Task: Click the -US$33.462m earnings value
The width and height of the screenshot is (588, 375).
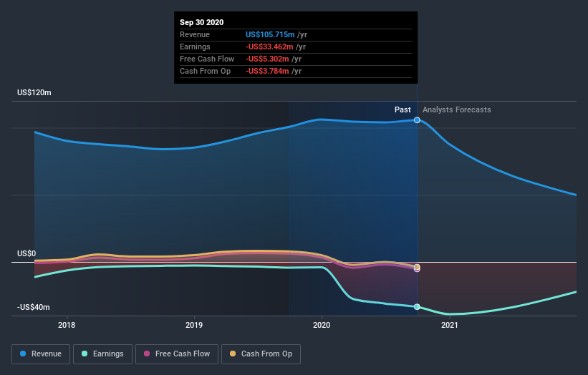Action: coord(269,47)
